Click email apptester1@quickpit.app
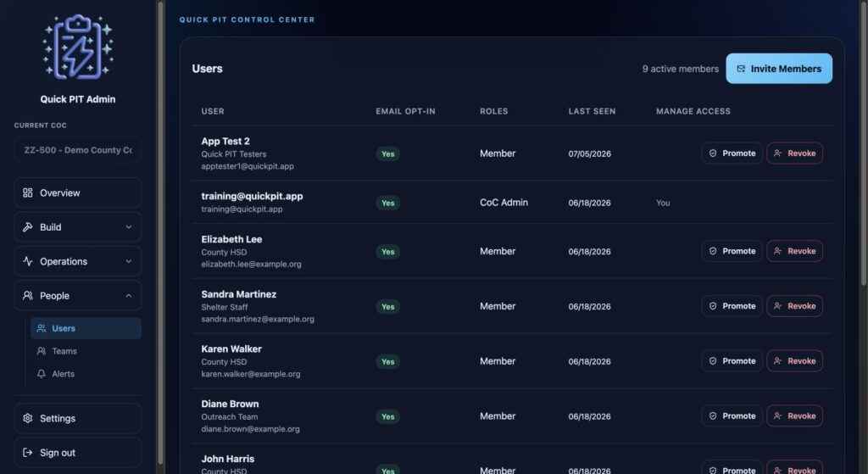This screenshot has height=474, width=868. point(248,166)
